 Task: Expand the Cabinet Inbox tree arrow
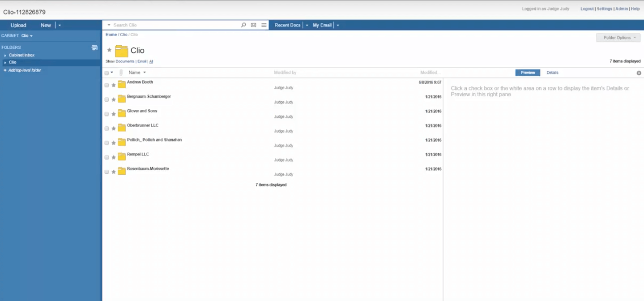pyautogui.click(x=5, y=56)
